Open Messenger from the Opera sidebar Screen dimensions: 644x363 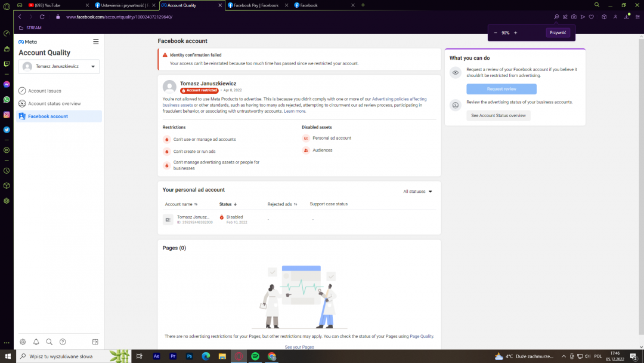[x=7, y=85]
